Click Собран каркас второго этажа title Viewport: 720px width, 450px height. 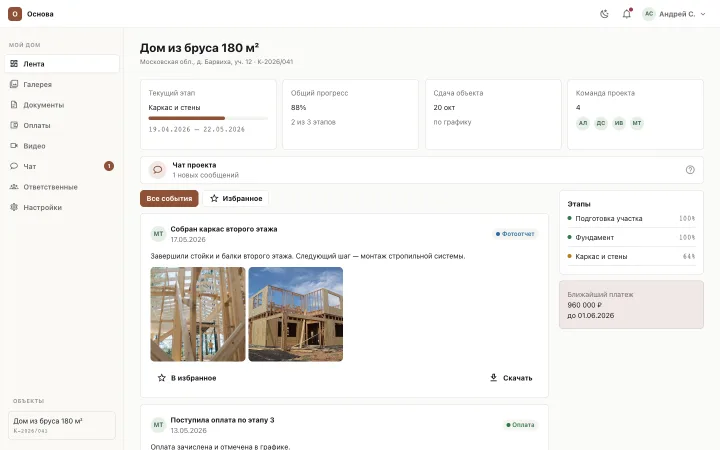(x=224, y=229)
